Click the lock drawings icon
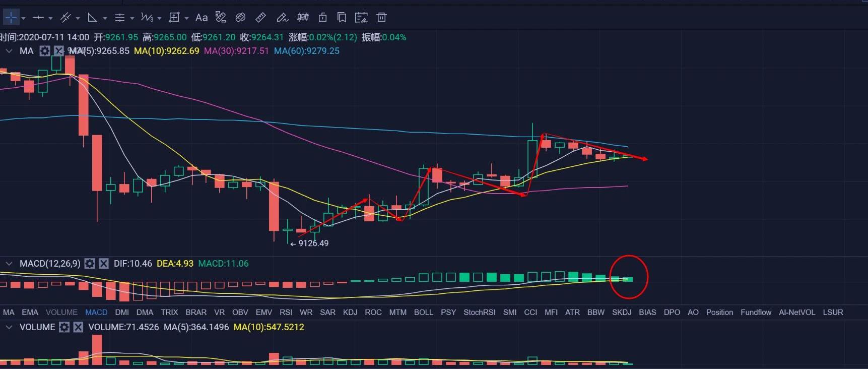 (322, 18)
